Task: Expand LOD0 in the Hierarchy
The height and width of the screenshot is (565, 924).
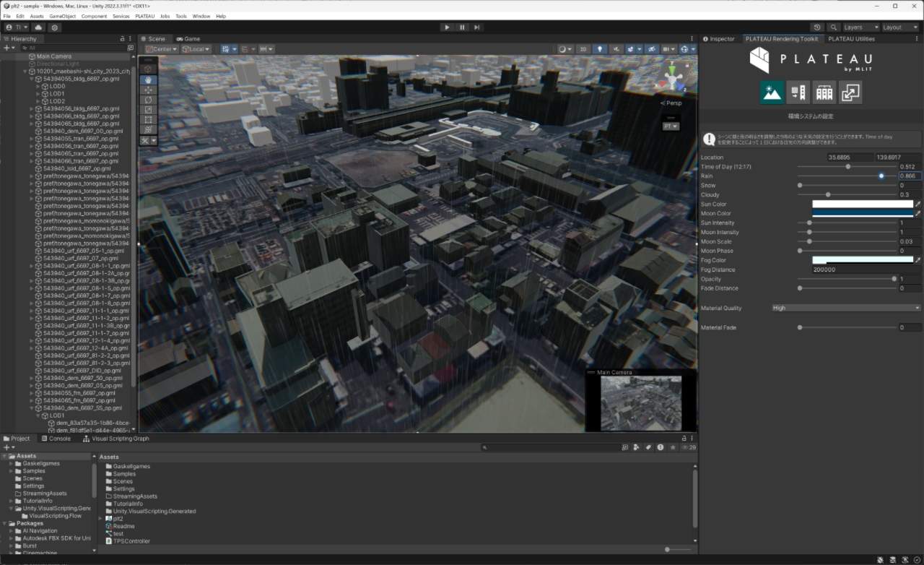Action: point(38,86)
